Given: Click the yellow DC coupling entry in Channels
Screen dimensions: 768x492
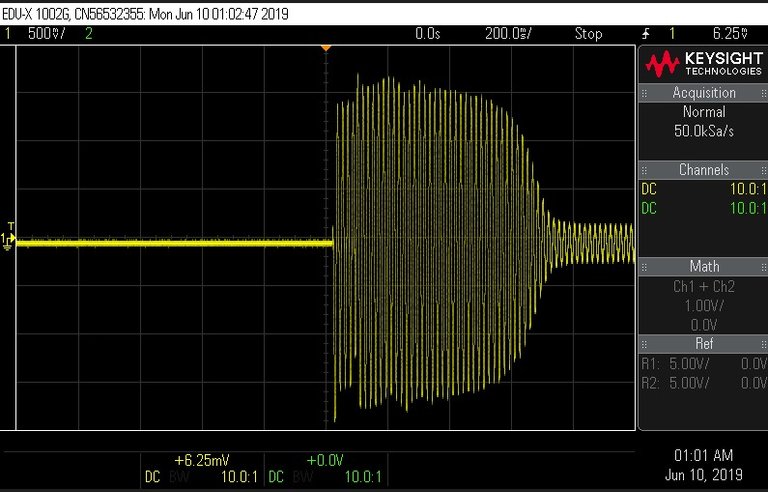Looking at the screenshot, I should click(x=648, y=189).
